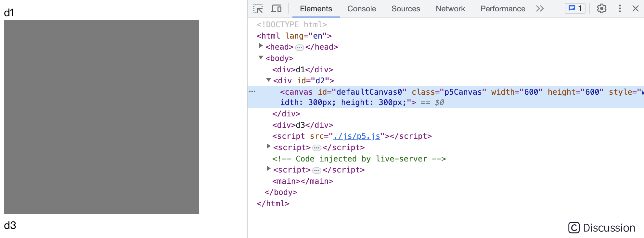
Task: Expand the first collapsed script node
Action: (x=268, y=146)
